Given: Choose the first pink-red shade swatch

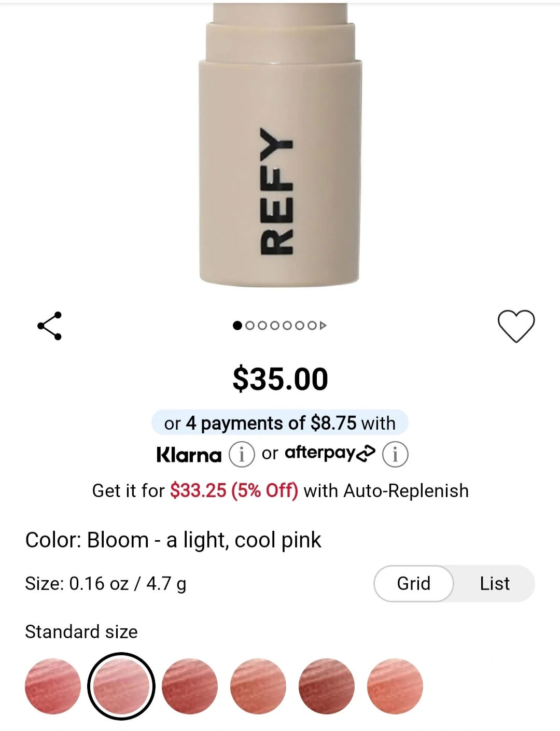Looking at the screenshot, I should (53, 686).
